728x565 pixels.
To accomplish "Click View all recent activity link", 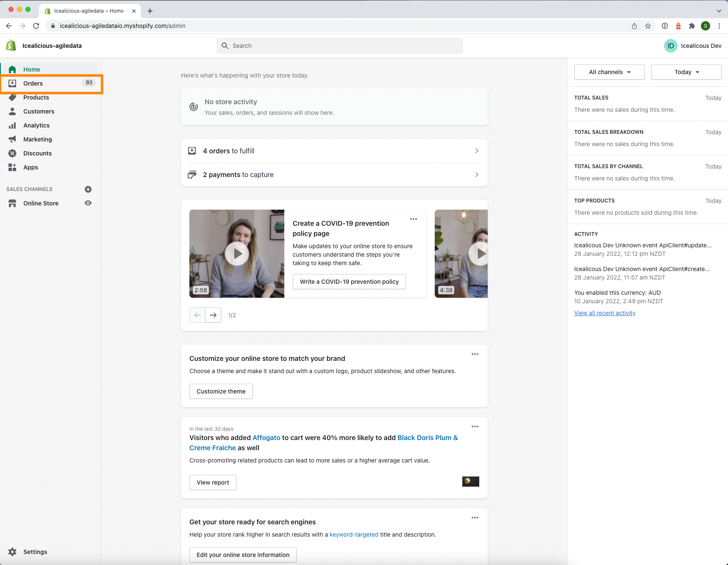I will click(605, 313).
